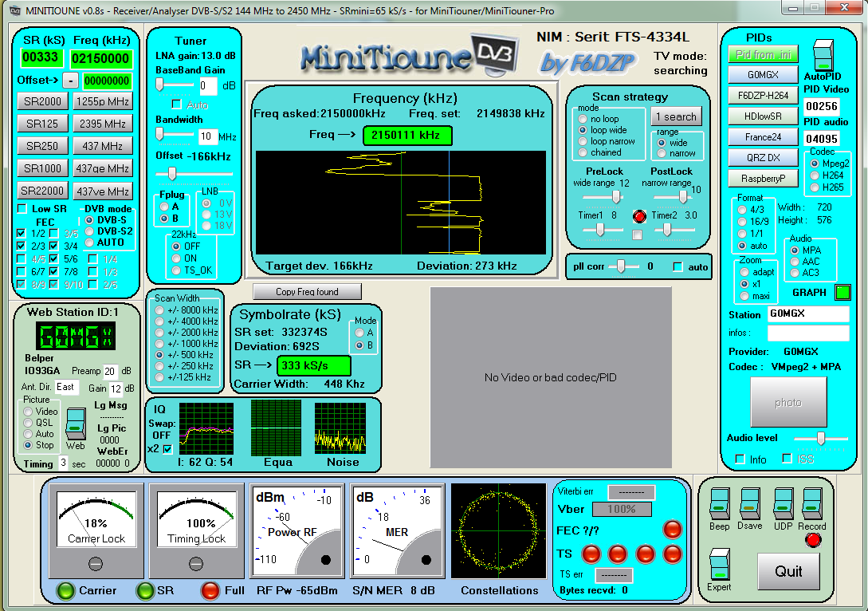Image resolution: width=868 pixels, height=611 pixels.
Task: Click the Noise graph display
Action: (340, 429)
